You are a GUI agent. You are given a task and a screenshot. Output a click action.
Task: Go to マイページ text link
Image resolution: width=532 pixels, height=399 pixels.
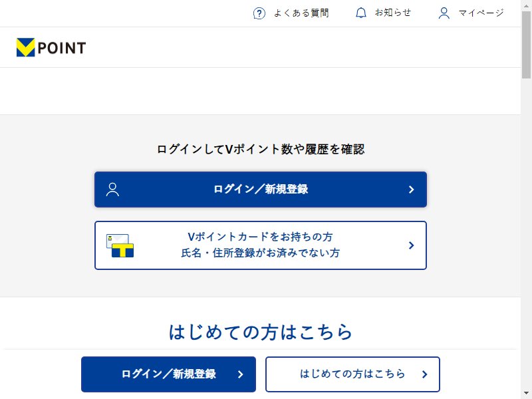click(481, 13)
